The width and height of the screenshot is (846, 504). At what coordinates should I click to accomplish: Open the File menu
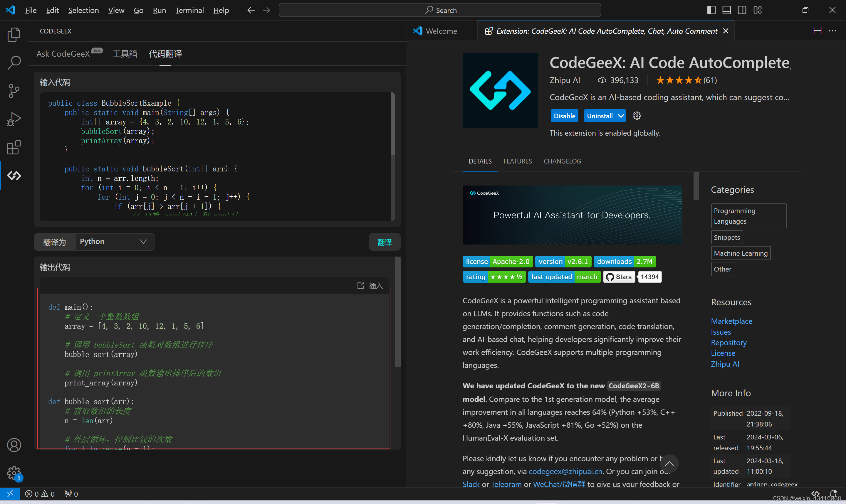tap(31, 10)
